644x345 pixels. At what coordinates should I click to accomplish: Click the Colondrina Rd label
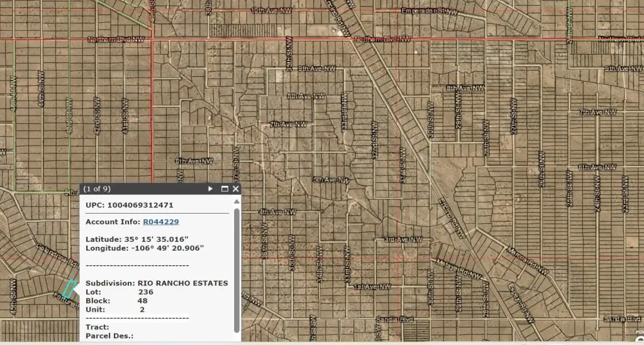click(55, 255)
